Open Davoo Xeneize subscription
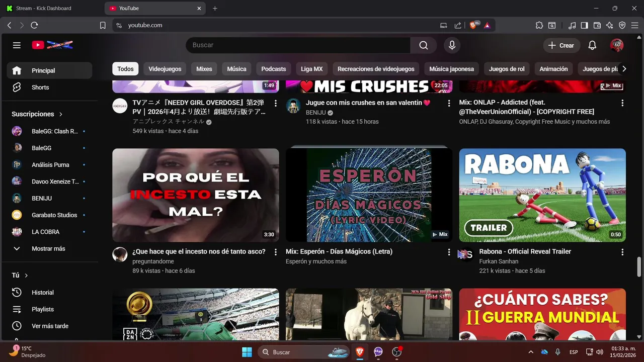This screenshot has width=644, height=362. point(49,182)
